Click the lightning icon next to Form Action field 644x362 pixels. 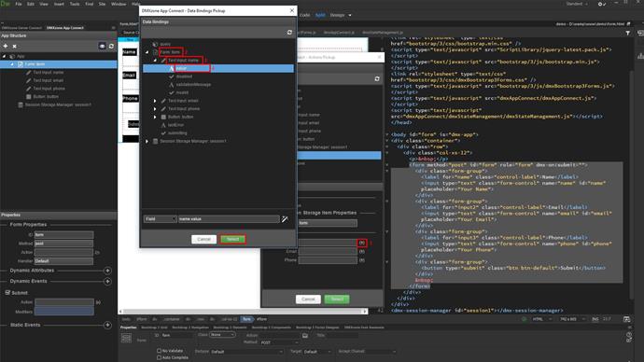click(97, 253)
